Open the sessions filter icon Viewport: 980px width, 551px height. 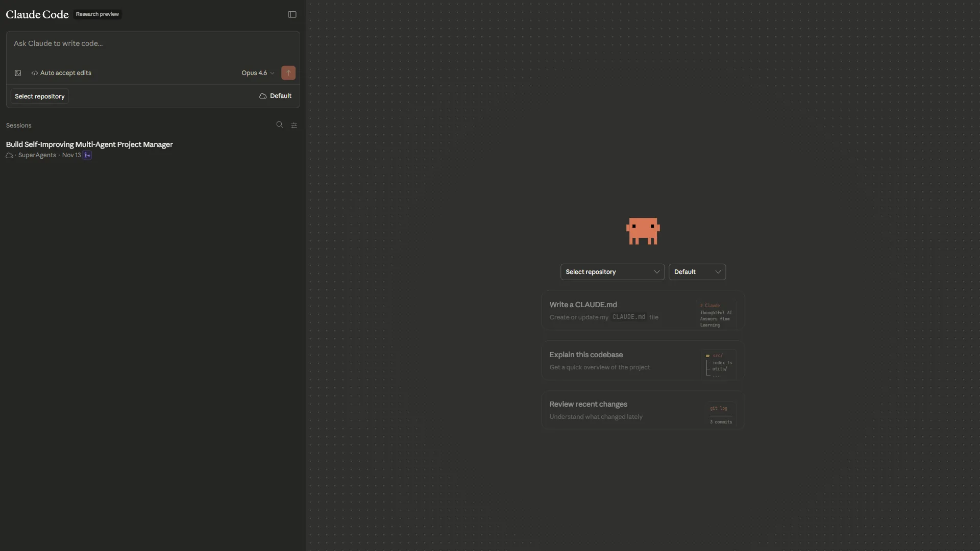(x=294, y=125)
